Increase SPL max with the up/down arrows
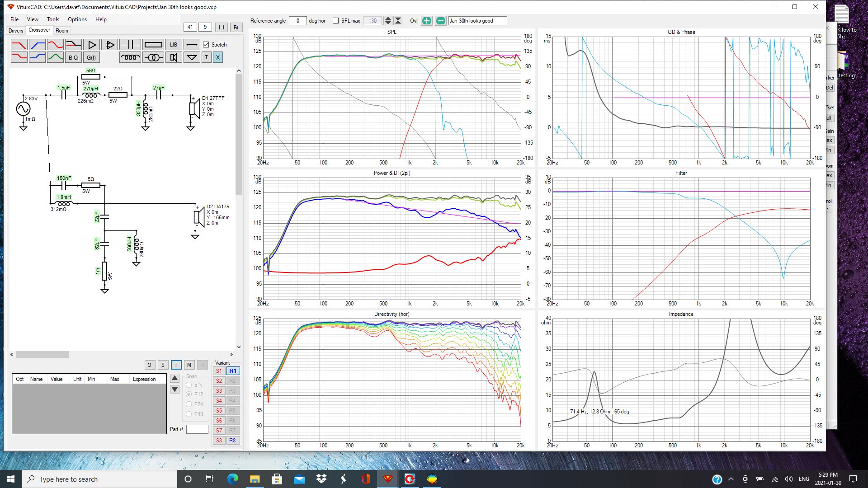The height and width of the screenshot is (488, 868). 388,21
